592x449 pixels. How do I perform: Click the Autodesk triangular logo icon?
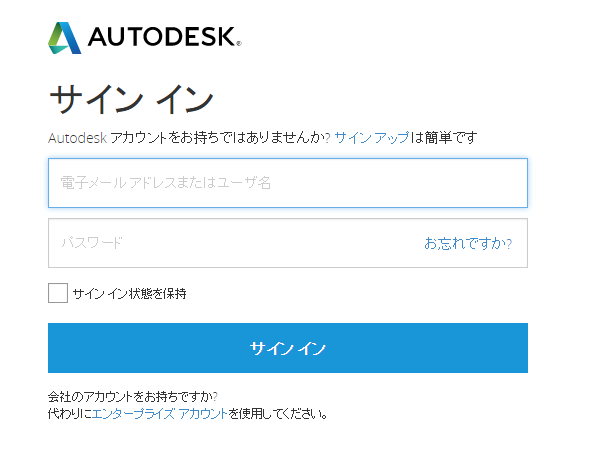pyautogui.click(x=65, y=38)
